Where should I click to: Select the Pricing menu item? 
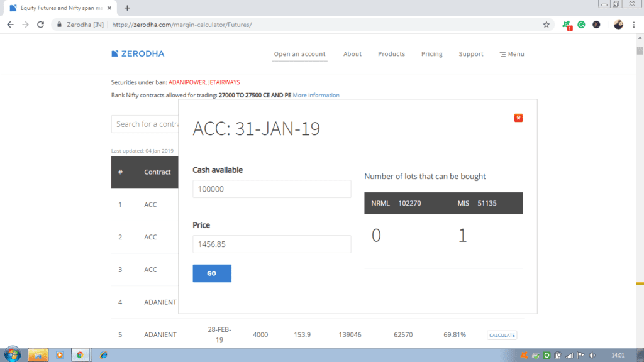(x=431, y=53)
